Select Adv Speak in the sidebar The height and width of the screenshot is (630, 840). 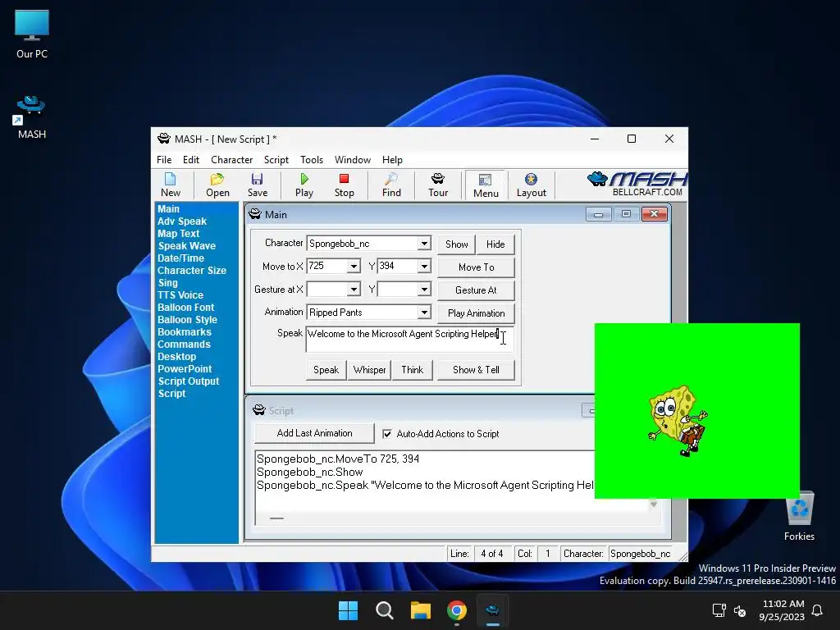[181, 221]
